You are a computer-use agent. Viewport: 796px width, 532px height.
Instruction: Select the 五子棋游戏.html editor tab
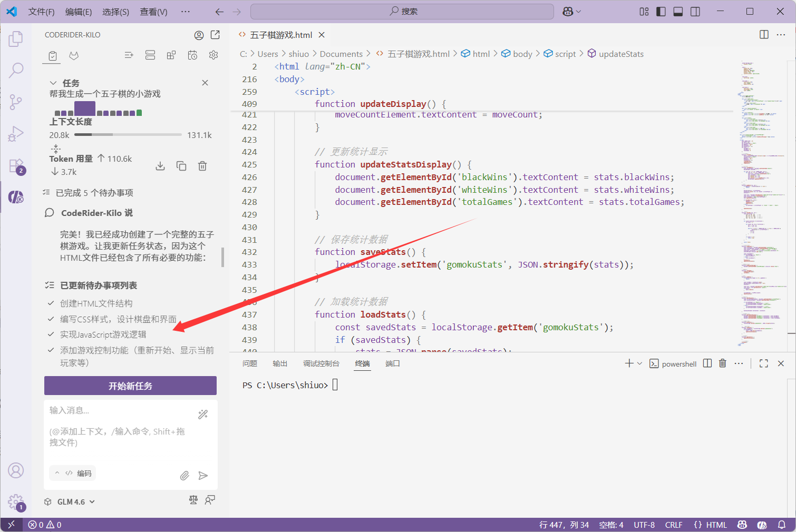pyautogui.click(x=280, y=35)
